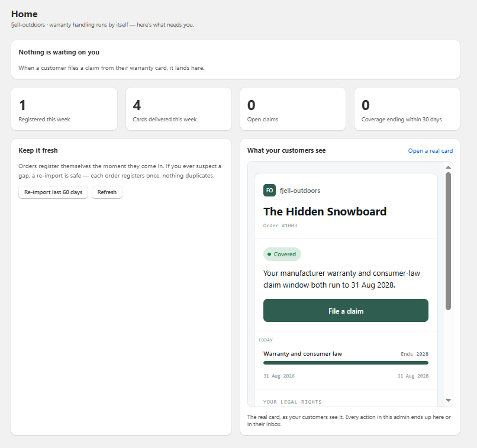The image size is (477, 448).
Task: Click the Covered status badge
Action: [x=282, y=254]
